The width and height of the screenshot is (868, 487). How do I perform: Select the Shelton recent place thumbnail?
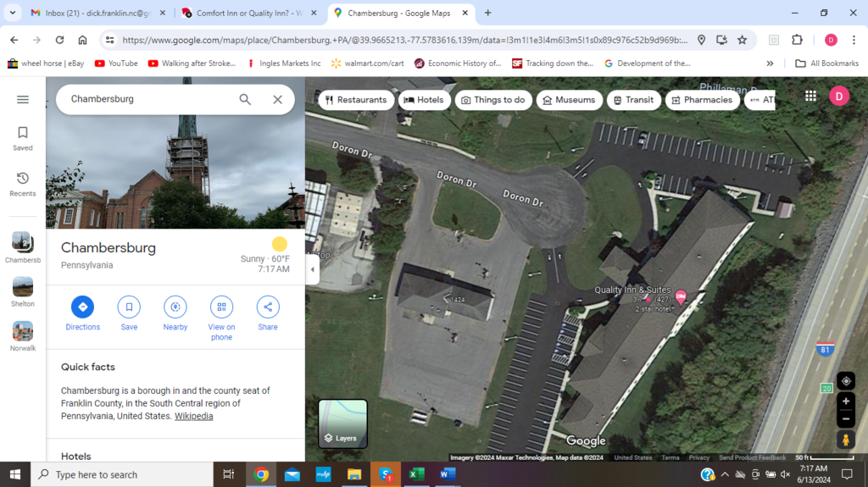click(x=23, y=291)
